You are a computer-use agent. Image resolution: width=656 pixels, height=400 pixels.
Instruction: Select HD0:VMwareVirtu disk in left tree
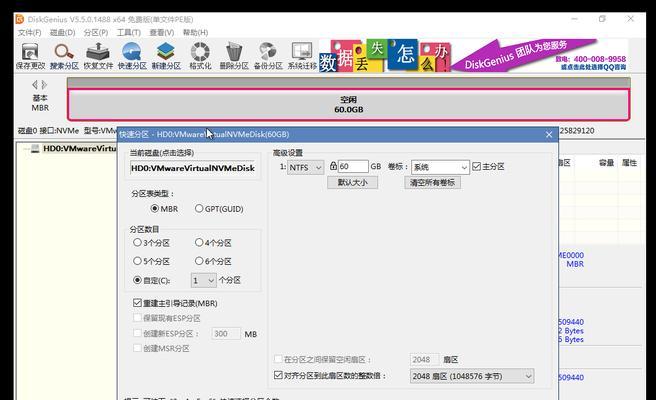point(79,149)
